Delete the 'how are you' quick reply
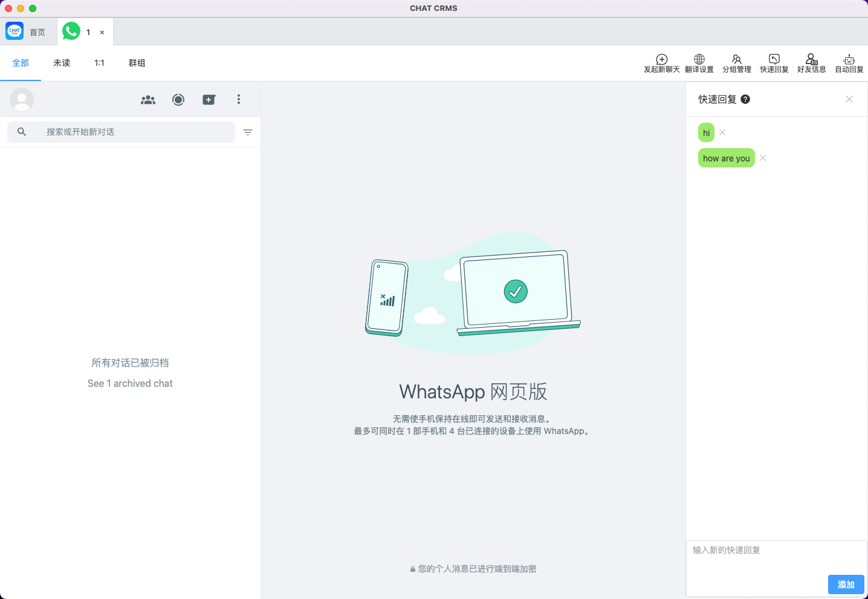 point(763,158)
